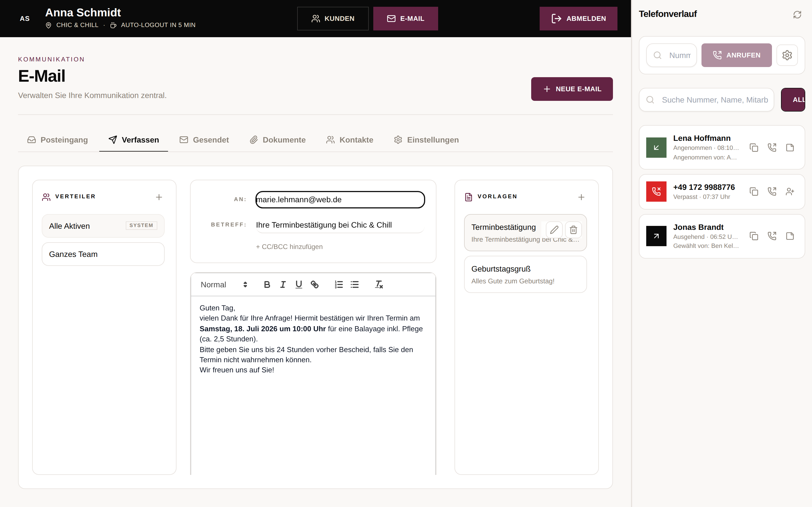
Task: Open the Normal paragraph style dropdown
Action: click(224, 284)
